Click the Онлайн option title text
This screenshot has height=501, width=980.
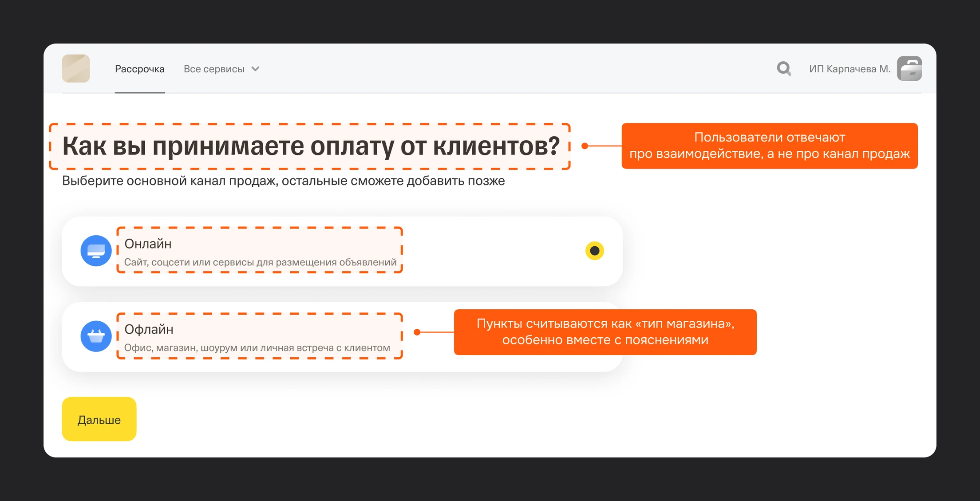148,244
